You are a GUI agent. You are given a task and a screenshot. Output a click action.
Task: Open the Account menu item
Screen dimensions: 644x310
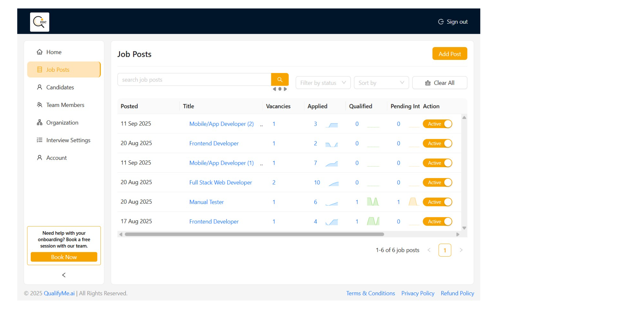pos(56,158)
